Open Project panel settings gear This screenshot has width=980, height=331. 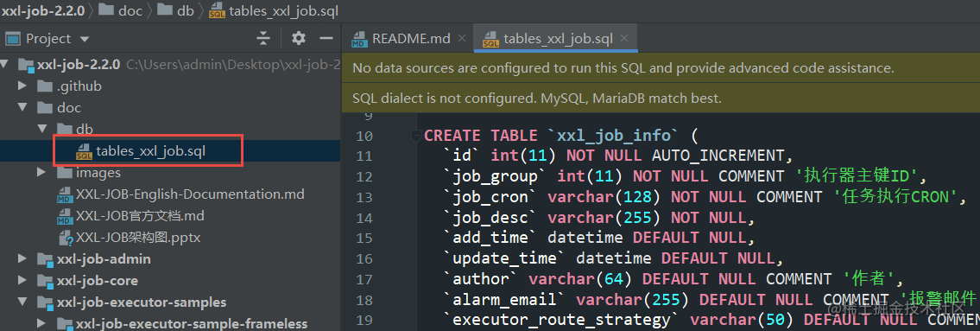299,38
